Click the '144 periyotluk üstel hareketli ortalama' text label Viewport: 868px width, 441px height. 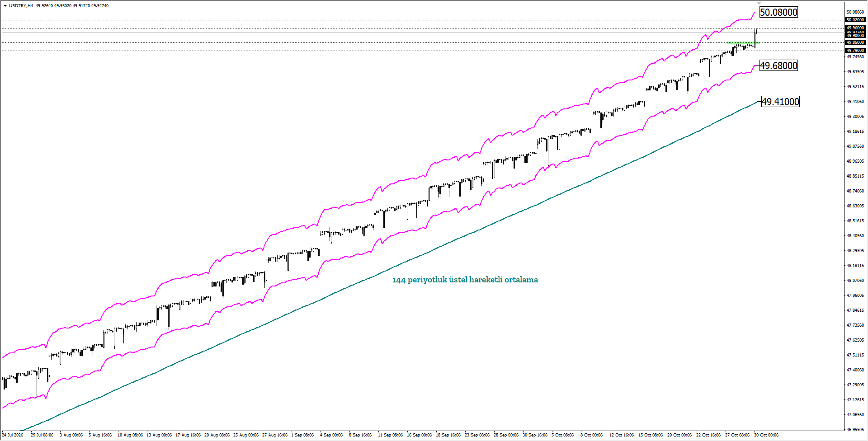click(465, 280)
